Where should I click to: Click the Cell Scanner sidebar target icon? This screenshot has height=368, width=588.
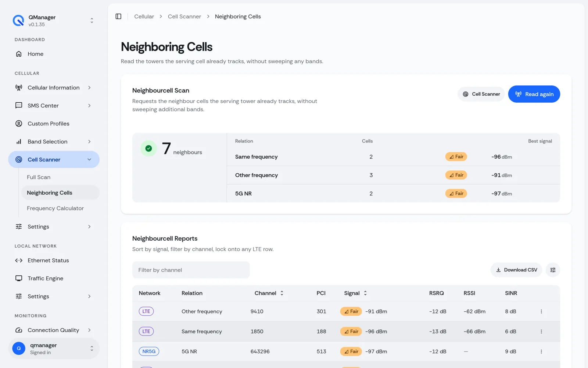click(x=19, y=160)
